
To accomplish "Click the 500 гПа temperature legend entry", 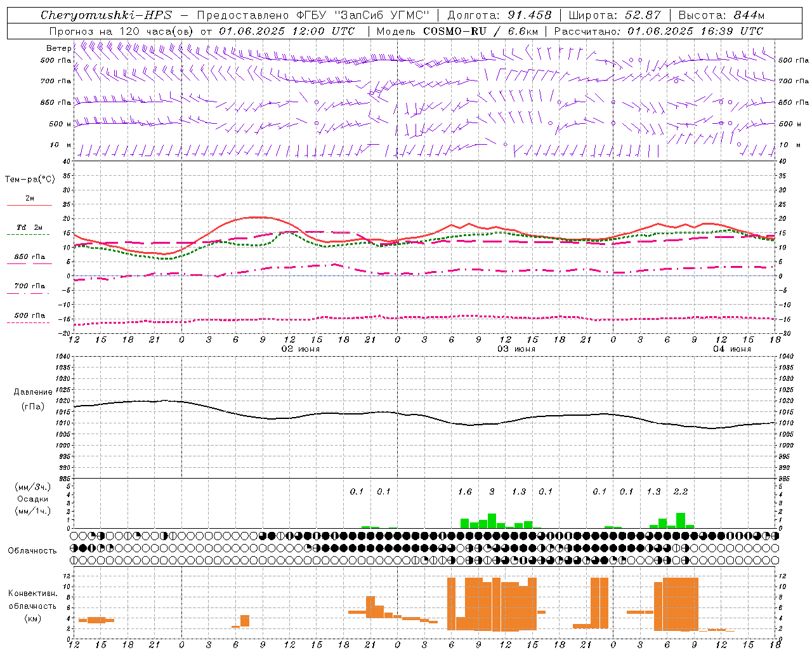I will click(x=30, y=315).
